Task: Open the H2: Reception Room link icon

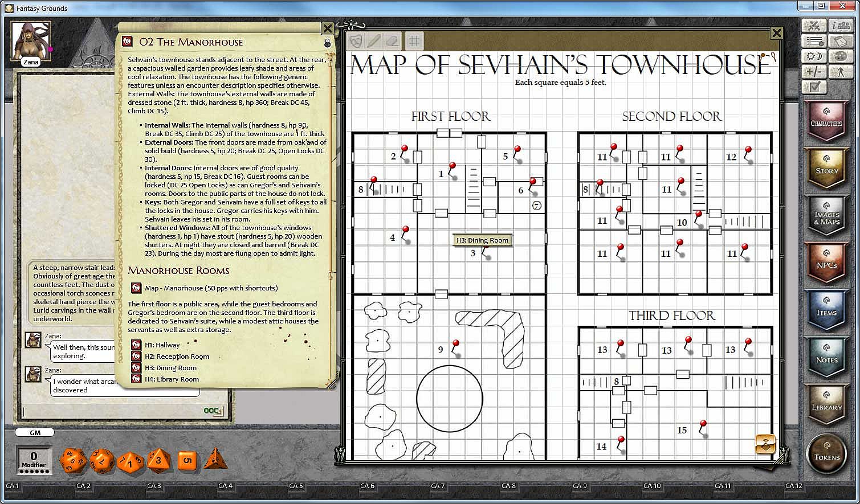Action: click(136, 357)
